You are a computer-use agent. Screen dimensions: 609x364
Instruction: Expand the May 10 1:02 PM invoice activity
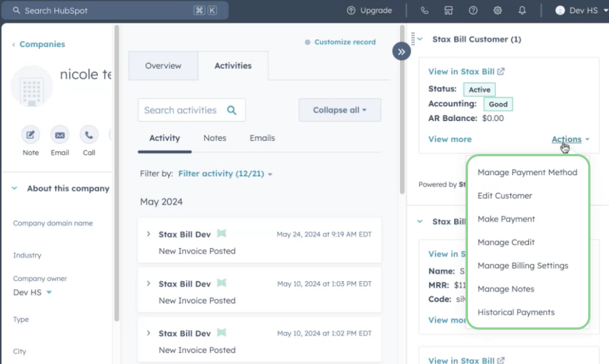click(148, 333)
